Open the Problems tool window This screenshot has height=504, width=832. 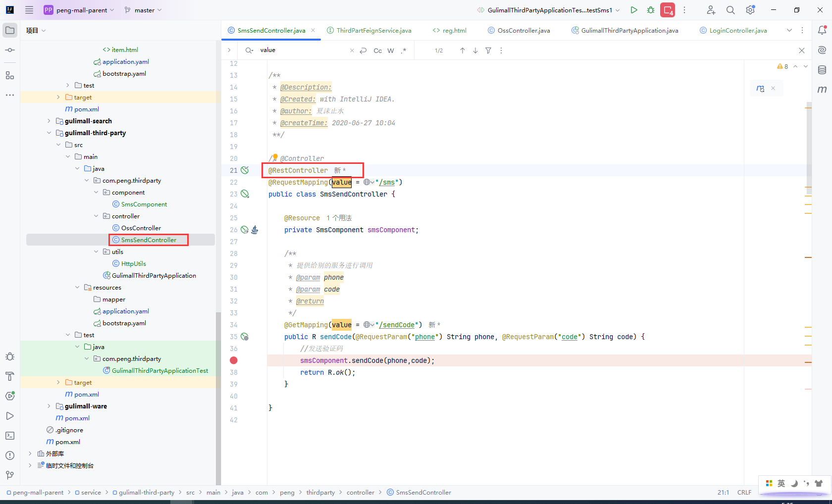click(10, 455)
